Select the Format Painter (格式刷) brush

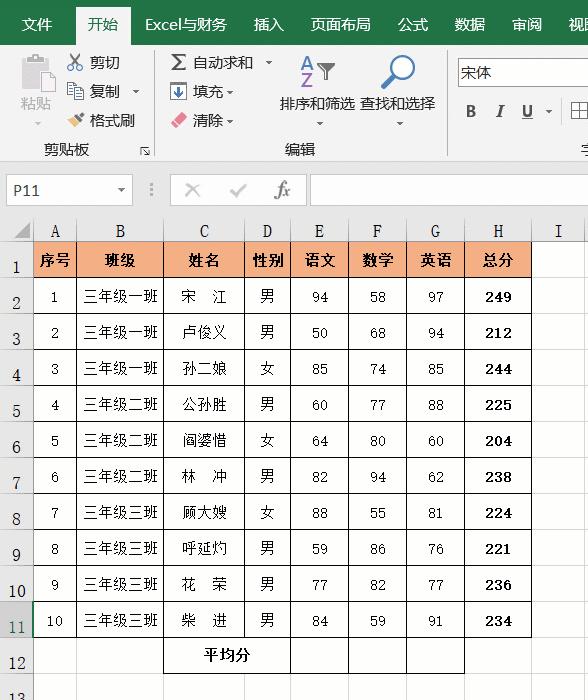(75, 120)
